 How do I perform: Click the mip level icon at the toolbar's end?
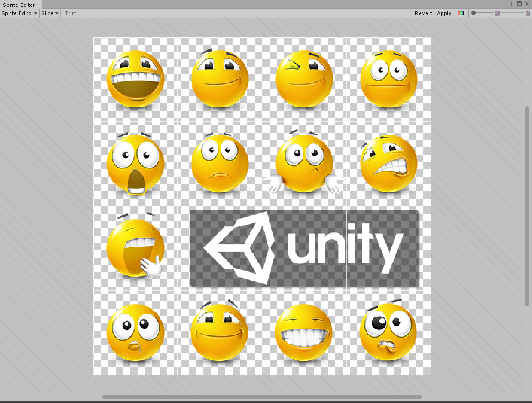point(527,13)
